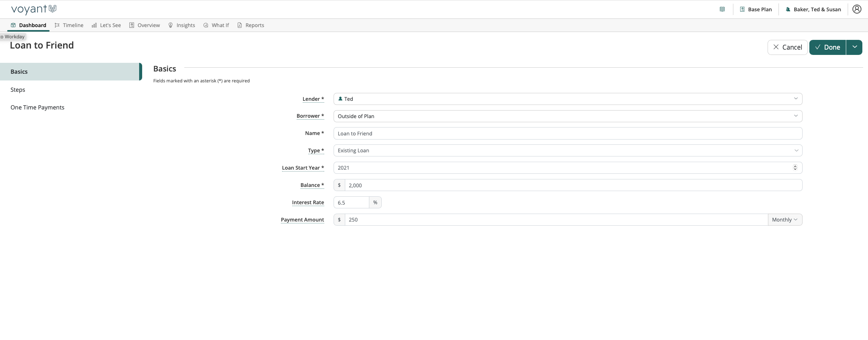Open Baker, Ted & Susan client menu
The width and height of the screenshot is (868, 340).
click(813, 9)
